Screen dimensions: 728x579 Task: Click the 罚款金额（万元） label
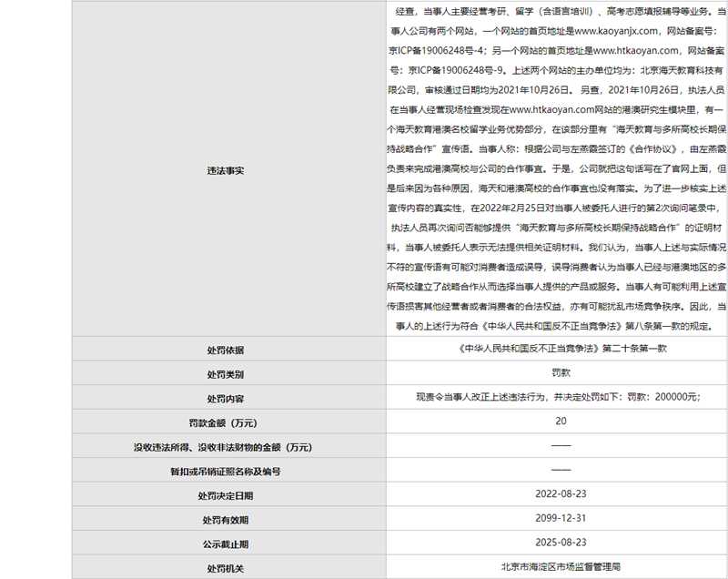[x=223, y=423]
